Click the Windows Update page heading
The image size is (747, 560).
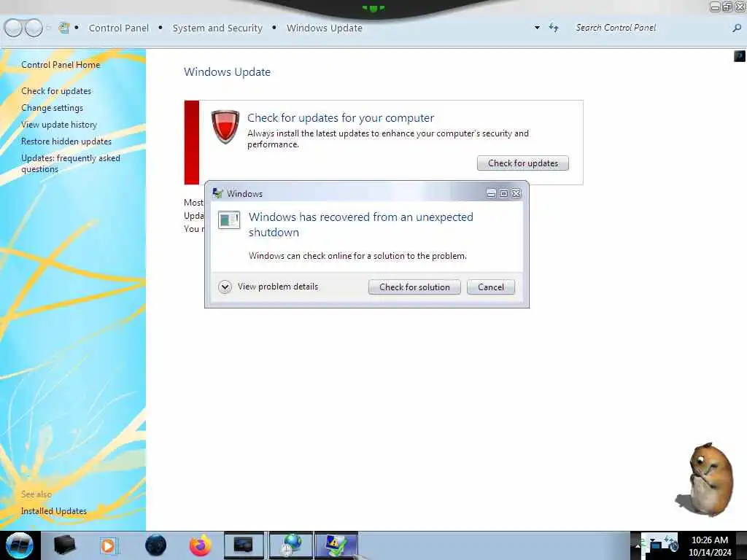pos(228,72)
